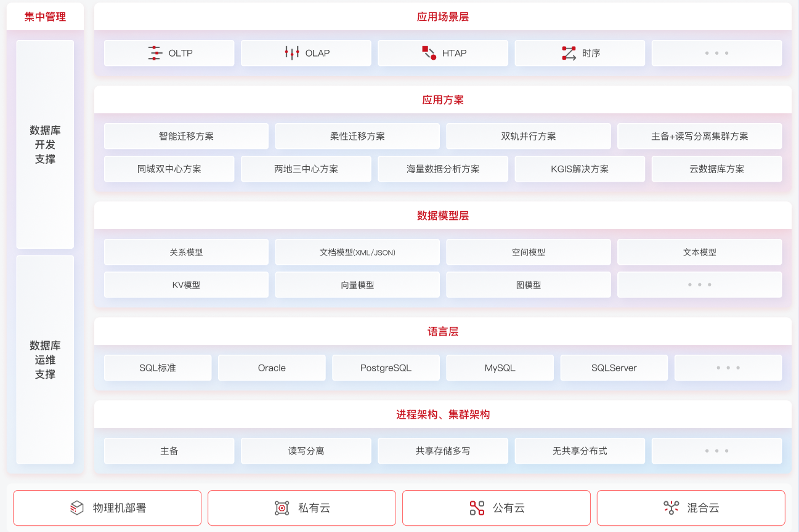799x532 pixels.
Task: Click the 公有云 icon
Action: (477, 508)
